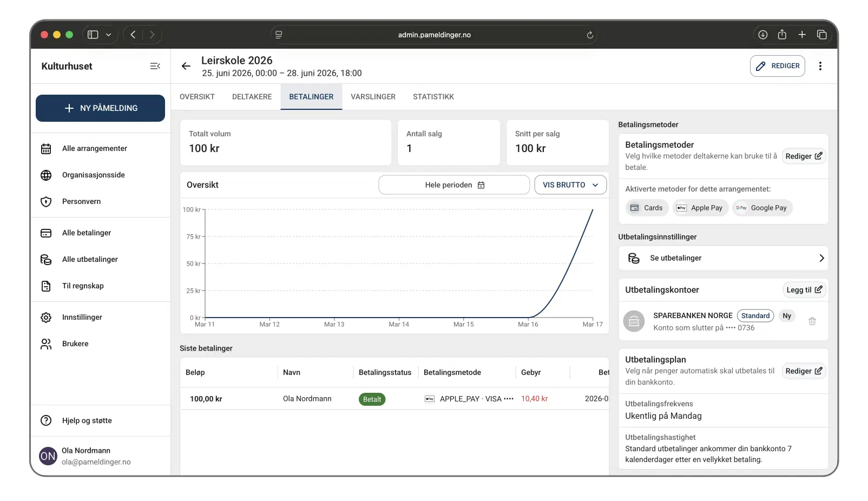Delete the Sparebanken Norge account with trash icon
The image size is (868, 501).
pos(812,321)
